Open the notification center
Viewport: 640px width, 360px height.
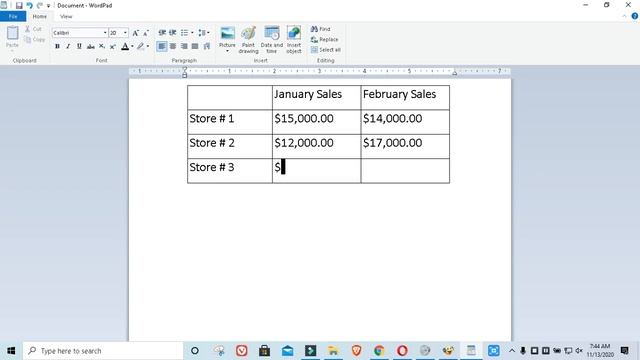point(624,351)
